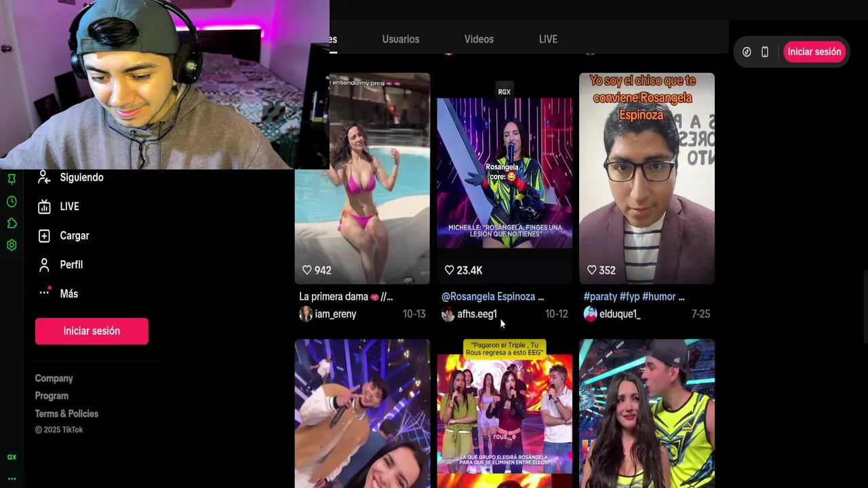Click afhs.eeg1 profile avatar

[x=448, y=314]
